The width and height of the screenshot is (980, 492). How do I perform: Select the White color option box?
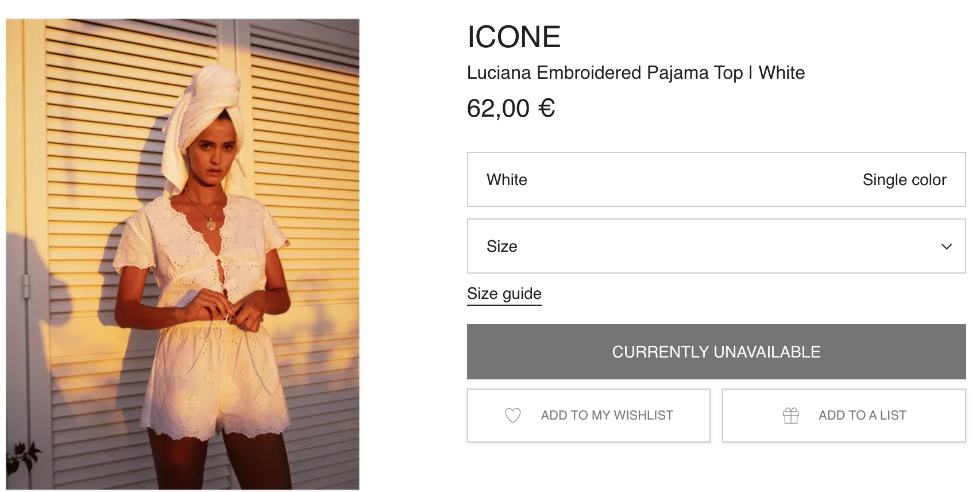(716, 179)
